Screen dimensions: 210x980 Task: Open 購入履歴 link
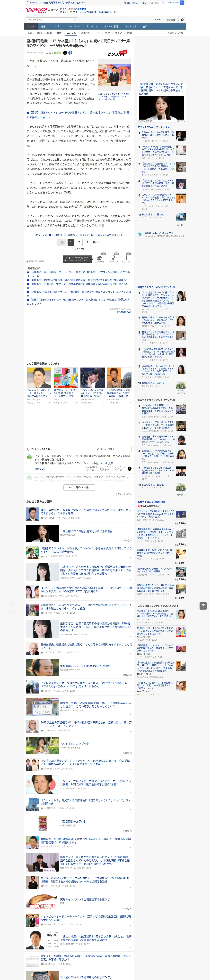tap(171, 20)
